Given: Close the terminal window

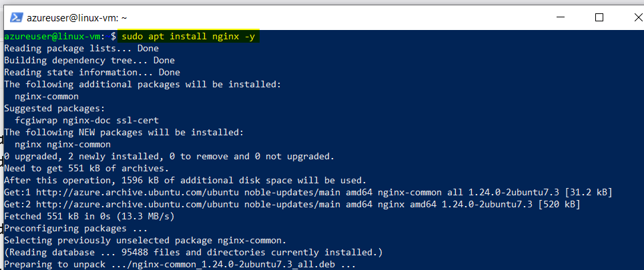Looking at the screenshot, I should [x=637, y=17].
